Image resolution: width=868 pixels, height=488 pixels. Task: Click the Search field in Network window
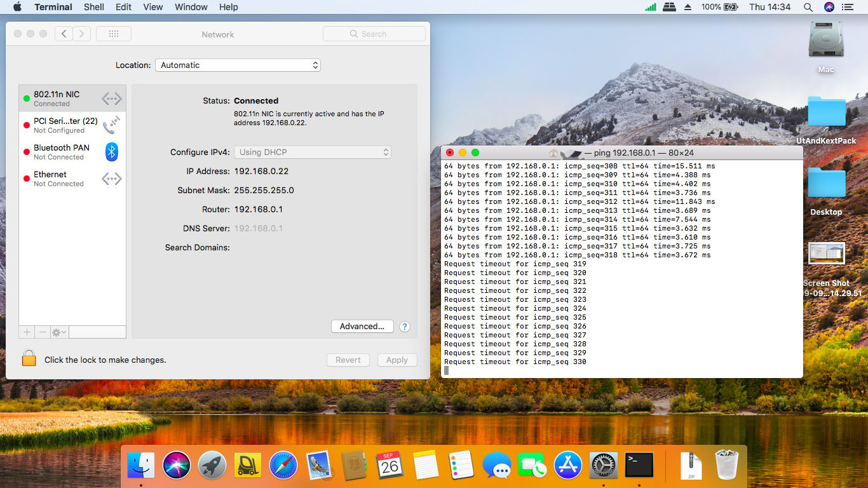374,34
